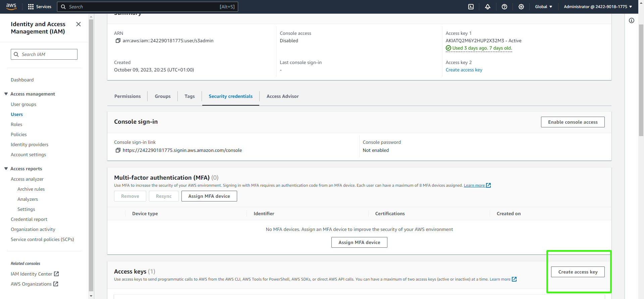
Task: Click the top console Search field
Action: (148, 7)
